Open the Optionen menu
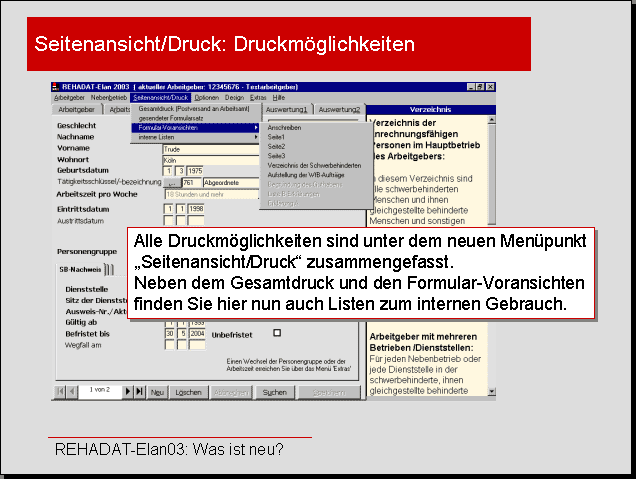Screen dimensions: 636x479 click(206, 98)
